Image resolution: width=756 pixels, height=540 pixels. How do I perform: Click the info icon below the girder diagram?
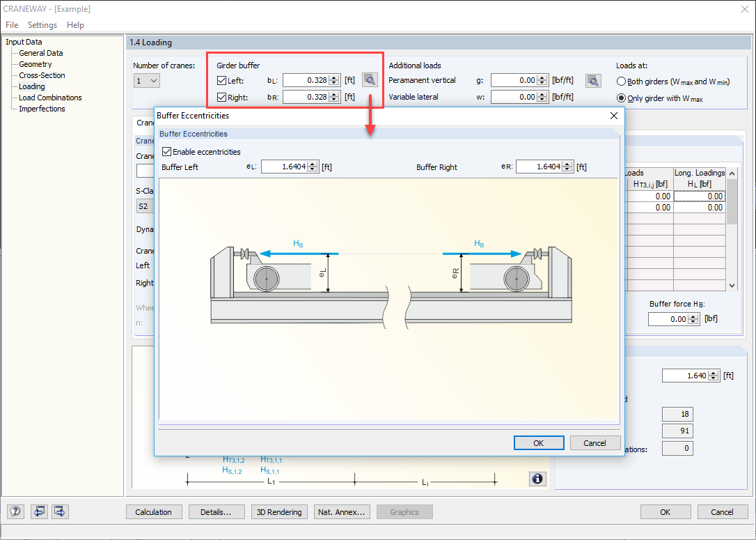[537, 479]
